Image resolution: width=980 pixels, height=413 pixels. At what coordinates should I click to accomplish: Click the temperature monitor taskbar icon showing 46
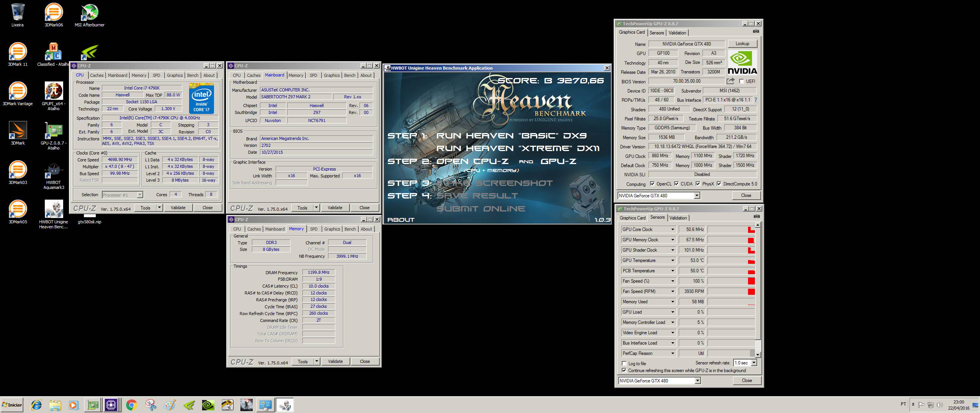point(227,405)
